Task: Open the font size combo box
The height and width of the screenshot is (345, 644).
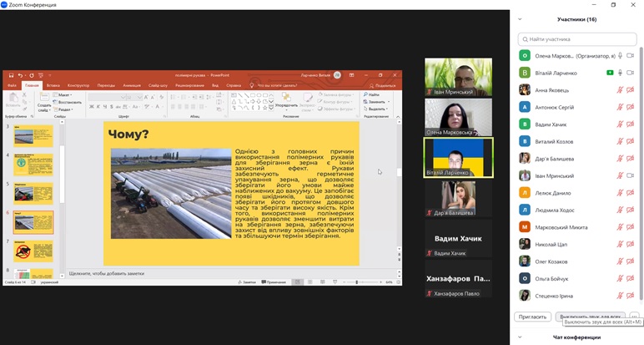Action: pos(134,97)
